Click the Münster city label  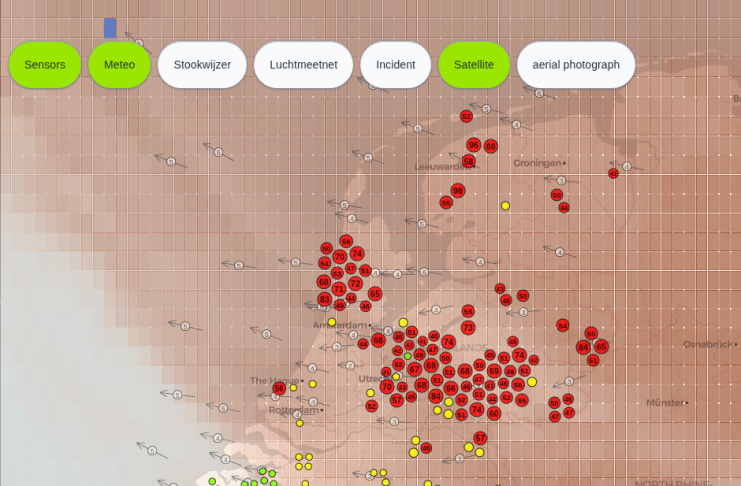click(x=667, y=403)
